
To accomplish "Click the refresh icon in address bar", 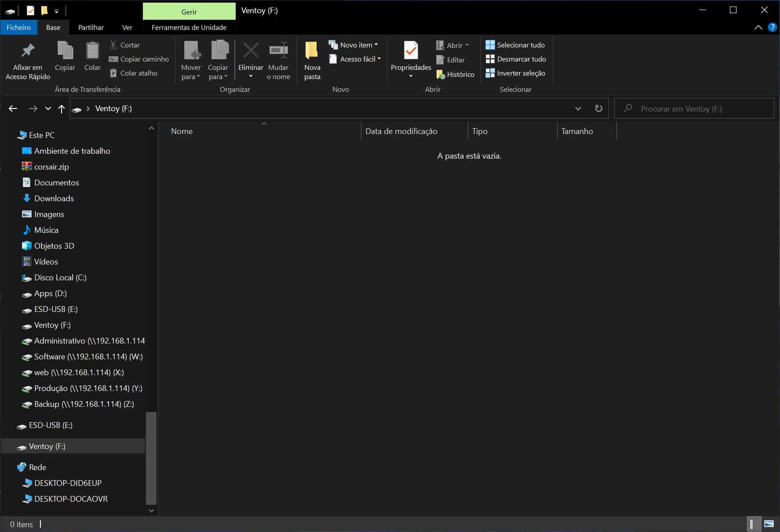I will pyautogui.click(x=598, y=109).
